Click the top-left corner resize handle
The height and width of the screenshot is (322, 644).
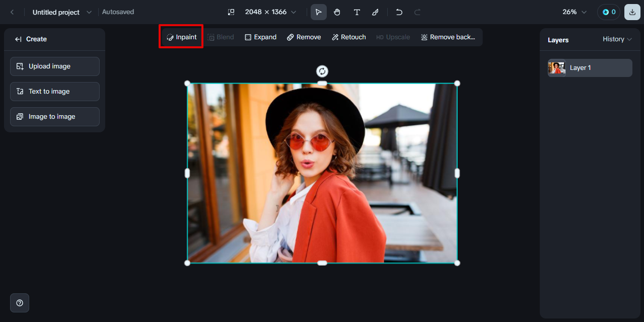[187, 84]
